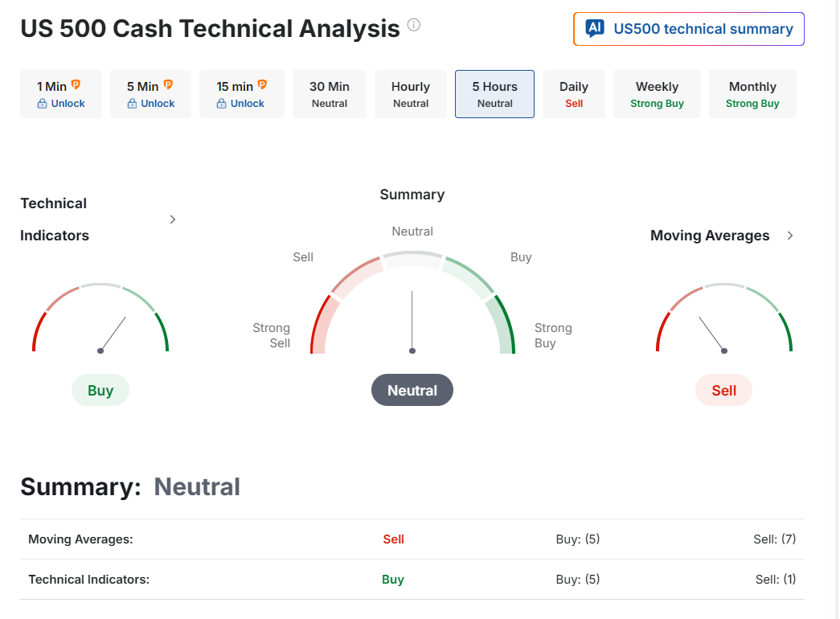
Task: Expand Moving Averages with the chevron arrow
Action: pyautogui.click(x=790, y=236)
